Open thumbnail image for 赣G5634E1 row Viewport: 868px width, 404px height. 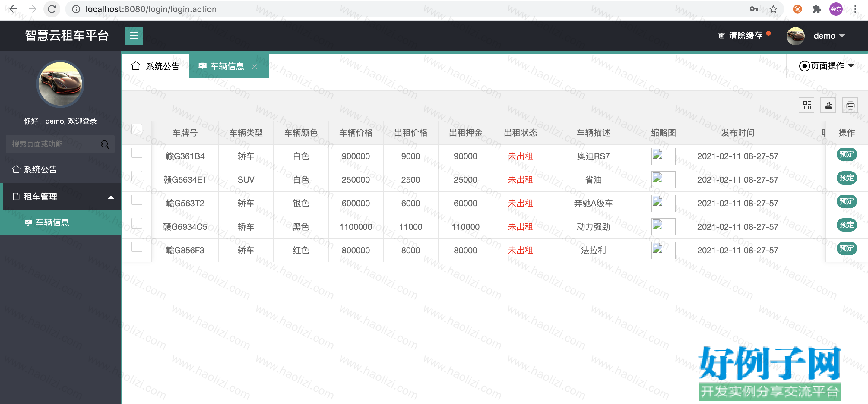(663, 180)
